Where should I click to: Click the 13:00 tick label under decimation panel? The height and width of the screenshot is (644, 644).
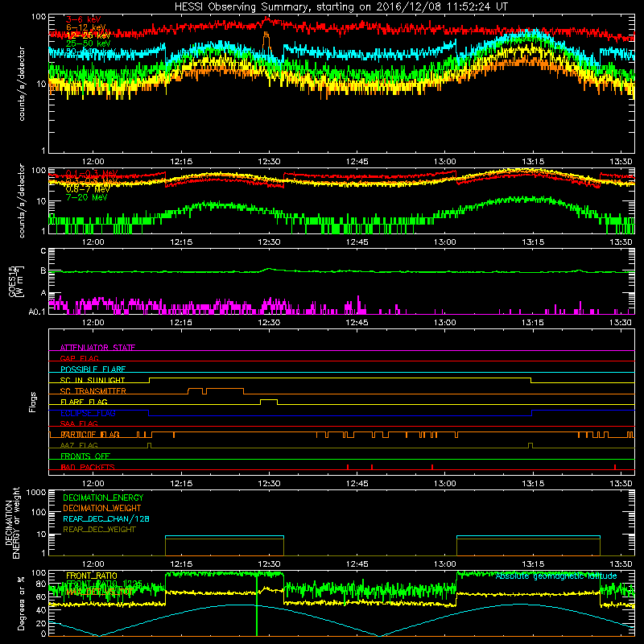click(445, 564)
